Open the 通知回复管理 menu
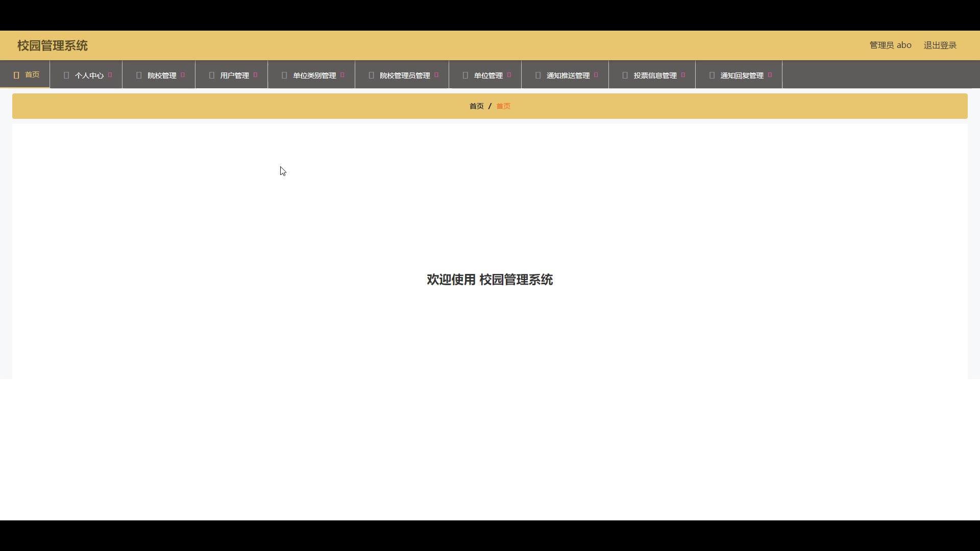980x551 pixels. coord(739,75)
